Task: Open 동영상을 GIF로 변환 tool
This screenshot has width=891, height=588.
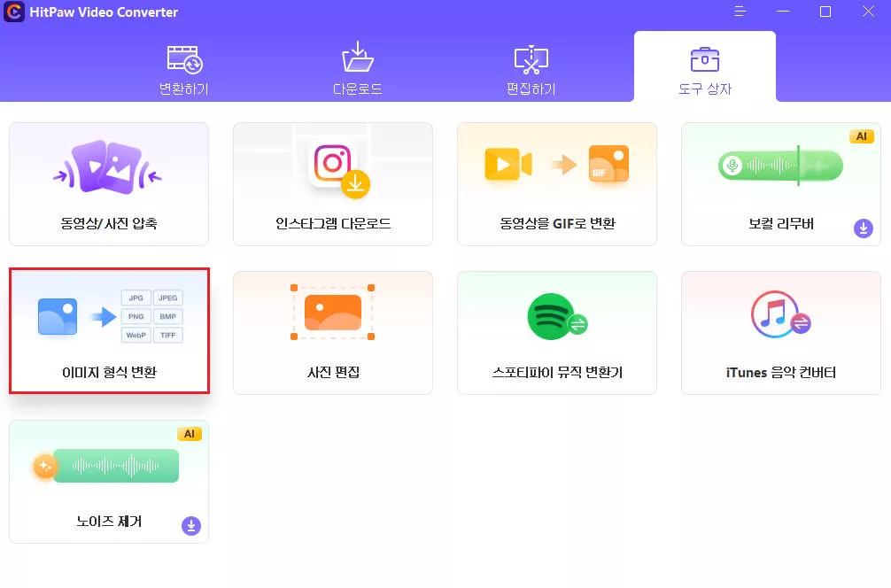Action: pyautogui.click(x=557, y=184)
